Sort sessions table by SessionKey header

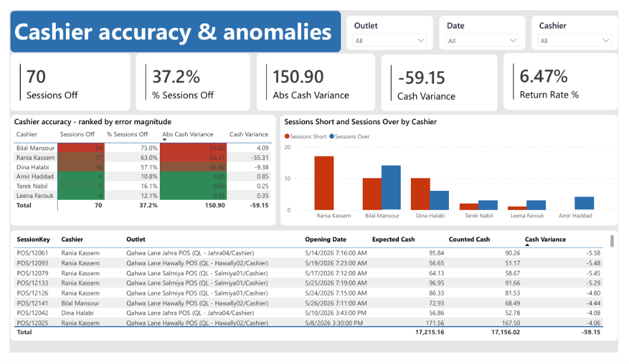(34, 239)
